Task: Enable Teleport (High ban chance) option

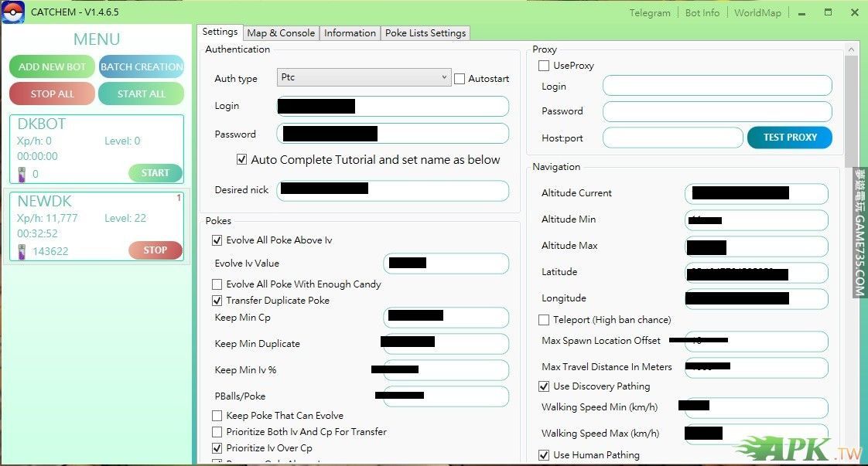Action: (x=544, y=320)
